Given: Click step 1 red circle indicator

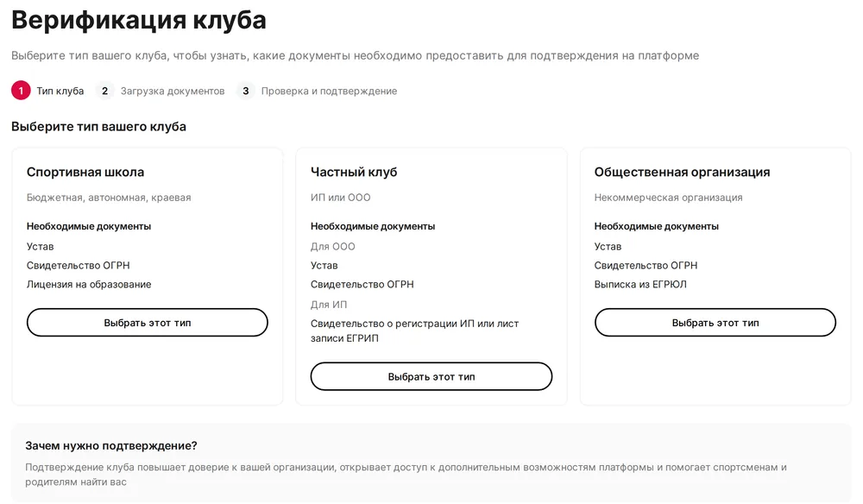Looking at the screenshot, I should pos(21,91).
